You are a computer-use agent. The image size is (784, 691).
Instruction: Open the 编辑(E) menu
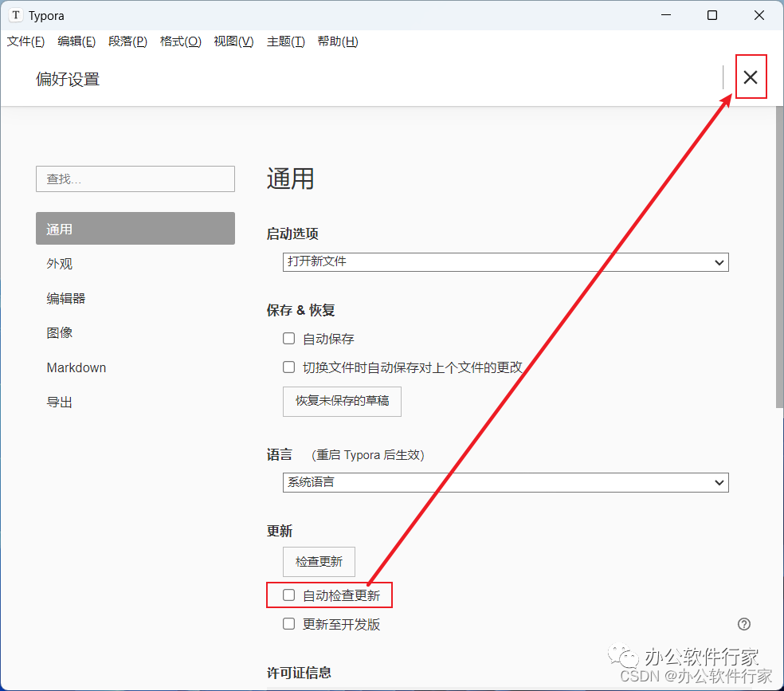pos(76,41)
